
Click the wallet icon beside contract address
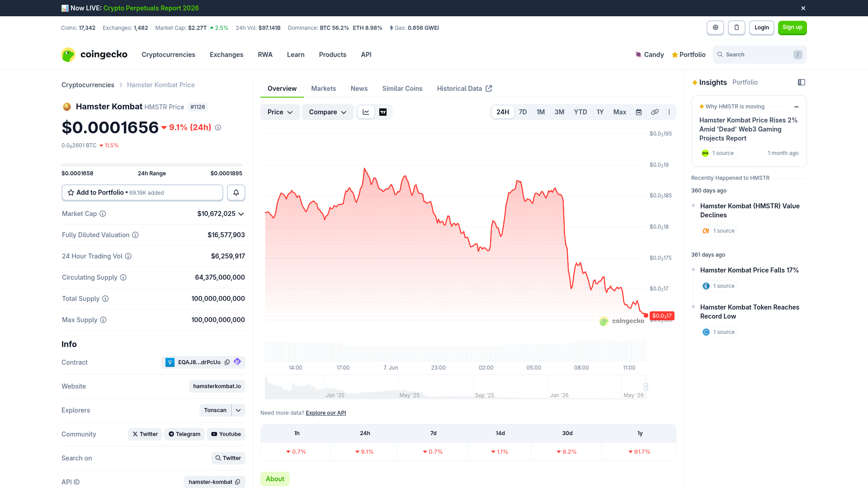coord(237,362)
